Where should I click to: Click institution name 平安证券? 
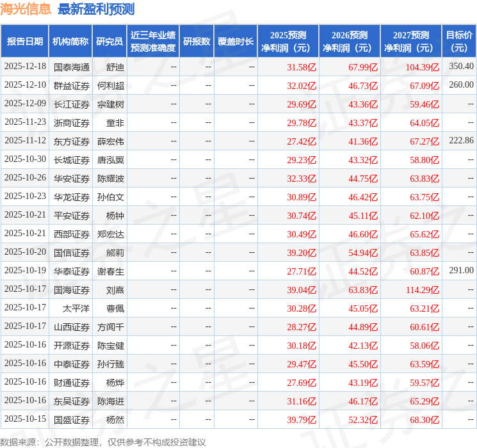[72, 216]
